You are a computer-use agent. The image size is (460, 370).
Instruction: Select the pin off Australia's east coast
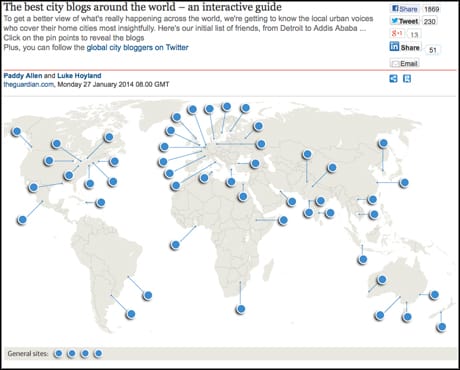[x=434, y=295]
